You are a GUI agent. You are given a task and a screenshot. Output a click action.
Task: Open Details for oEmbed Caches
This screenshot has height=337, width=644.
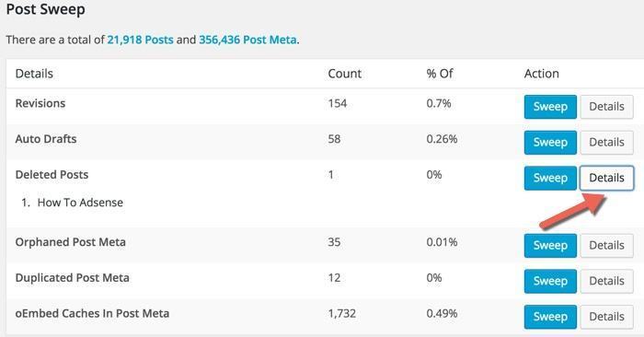[606, 317]
